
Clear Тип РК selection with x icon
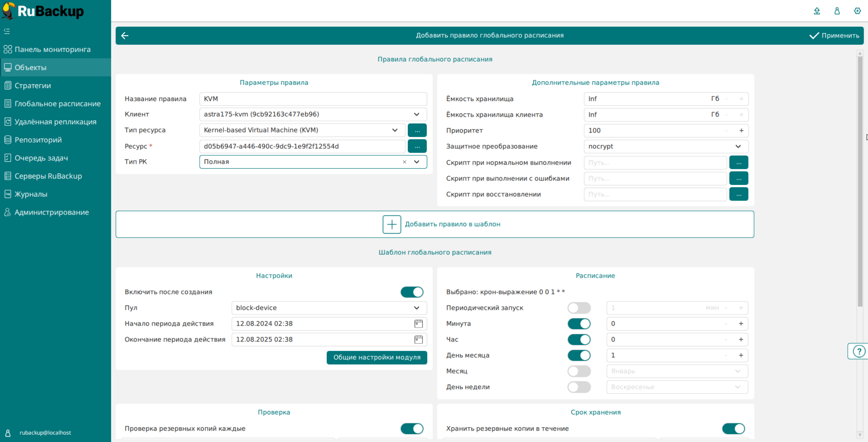[x=404, y=162]
